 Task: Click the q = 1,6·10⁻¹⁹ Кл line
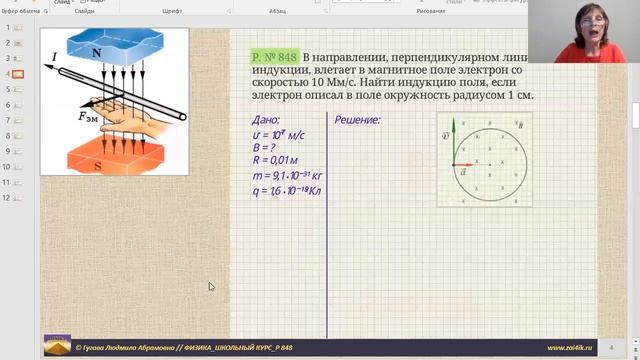pos(287,191)
